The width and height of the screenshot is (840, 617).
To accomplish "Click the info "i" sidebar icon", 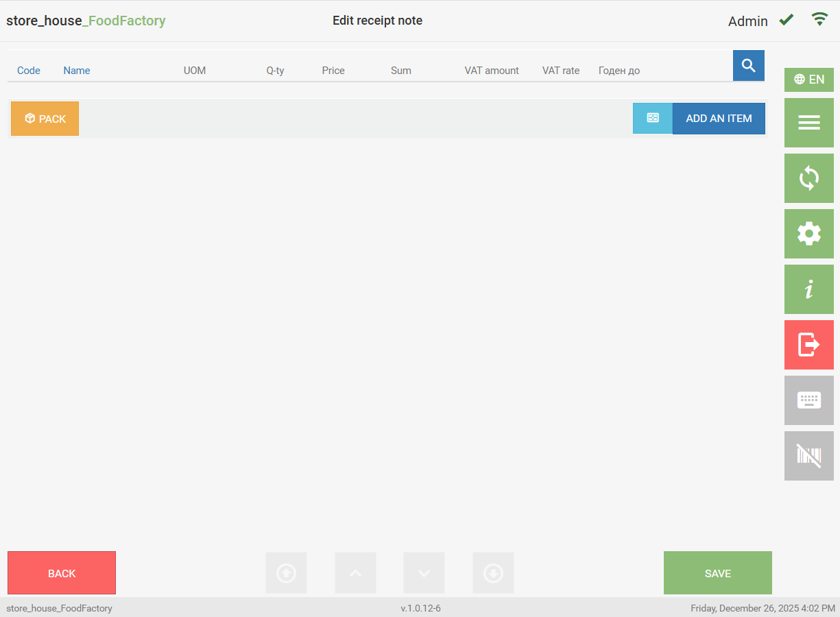I will [x=808, y=289].
